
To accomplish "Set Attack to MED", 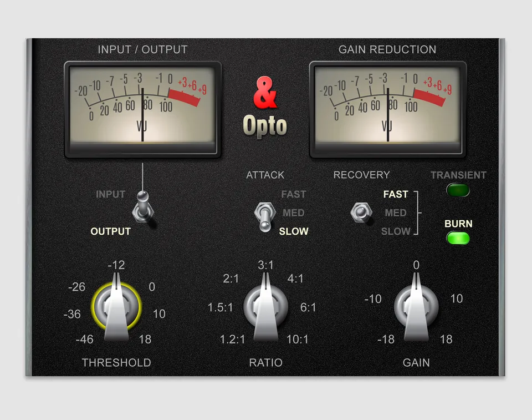I will point(294,213).
